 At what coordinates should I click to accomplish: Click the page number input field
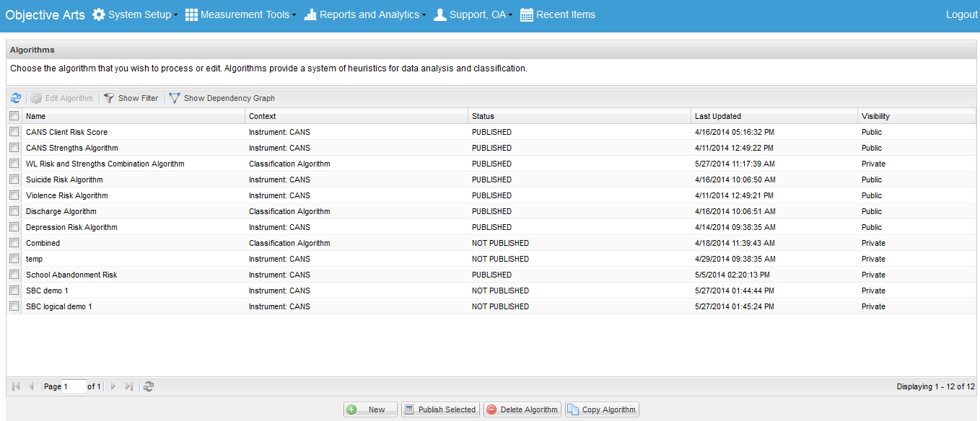point(74,386)
